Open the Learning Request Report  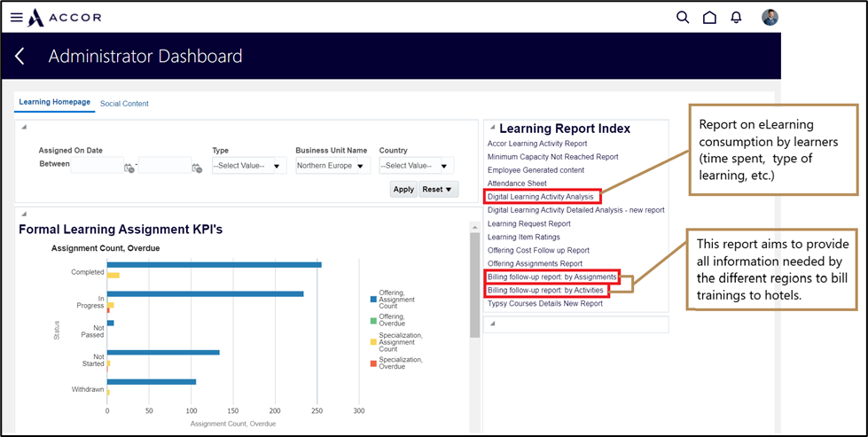[x=528, y=223]
